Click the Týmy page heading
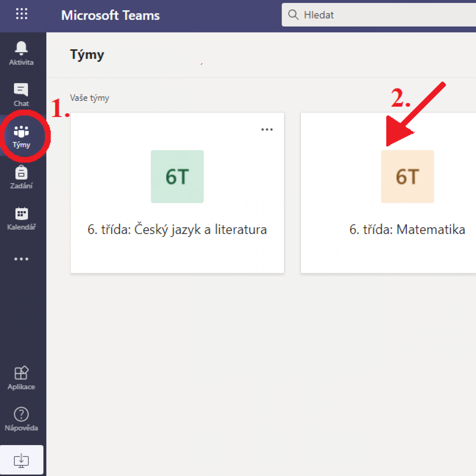476x476 pixels. pyautogui.click(x=87, y=55)
